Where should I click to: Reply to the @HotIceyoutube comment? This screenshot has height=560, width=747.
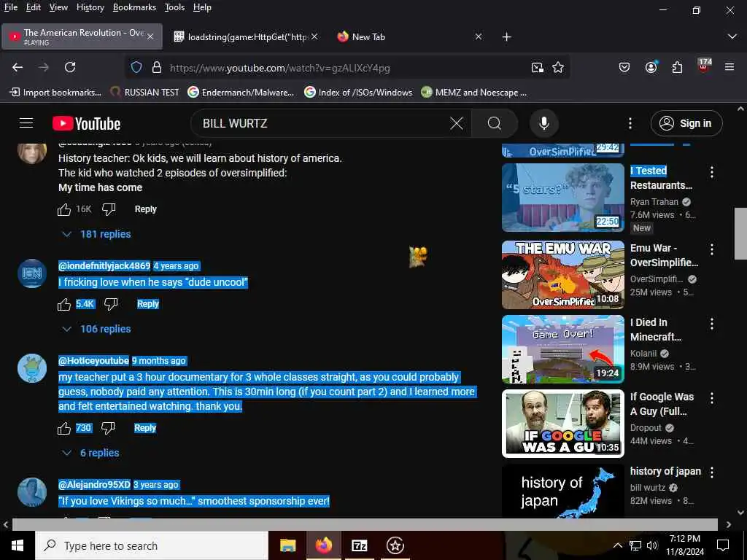[145, 427]
